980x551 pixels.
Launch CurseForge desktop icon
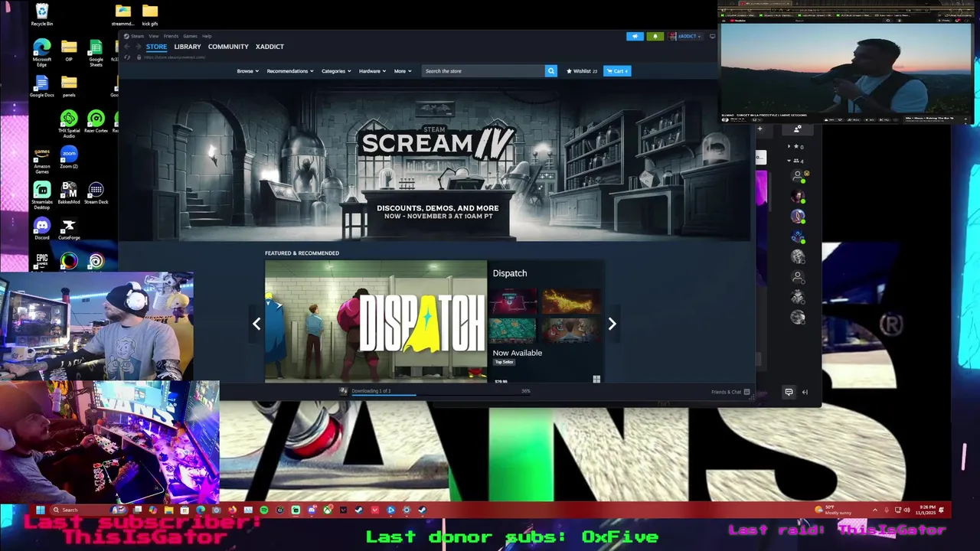69,229
